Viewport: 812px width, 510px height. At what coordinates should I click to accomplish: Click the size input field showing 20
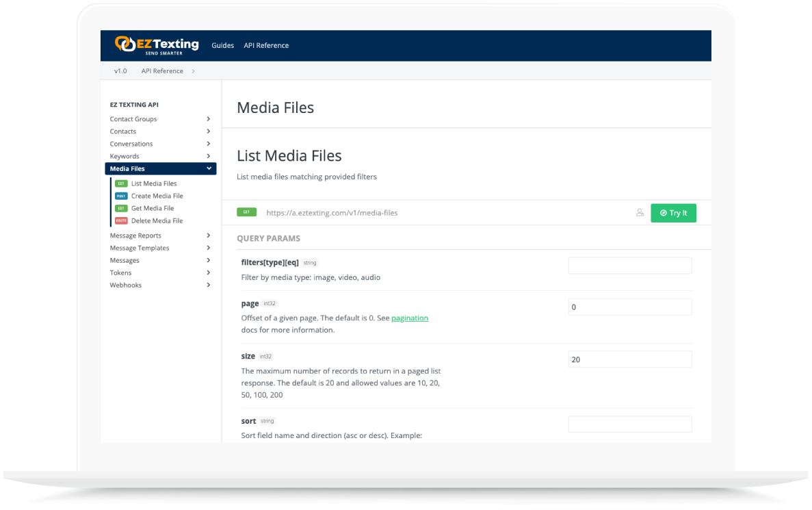tap(630, 359)
